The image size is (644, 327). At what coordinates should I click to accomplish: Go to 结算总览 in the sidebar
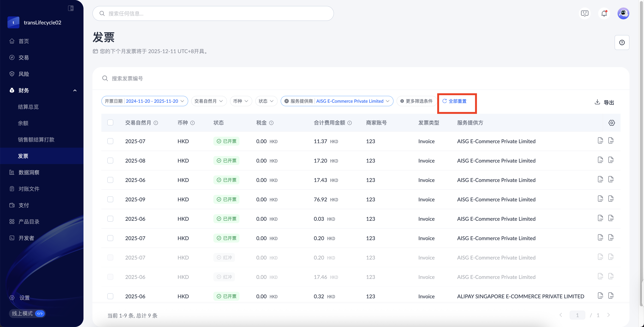28,107
